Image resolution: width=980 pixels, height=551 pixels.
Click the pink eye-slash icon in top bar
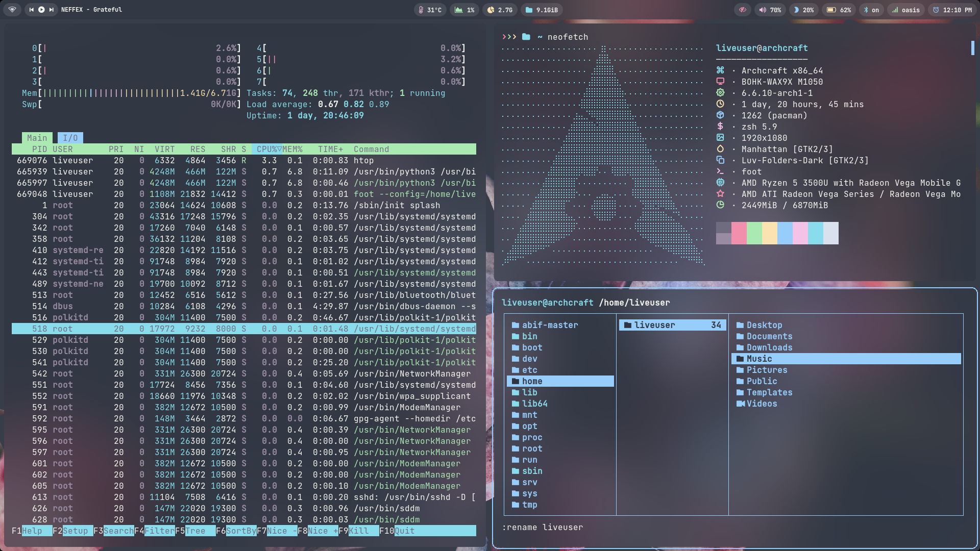click(743, 10)
